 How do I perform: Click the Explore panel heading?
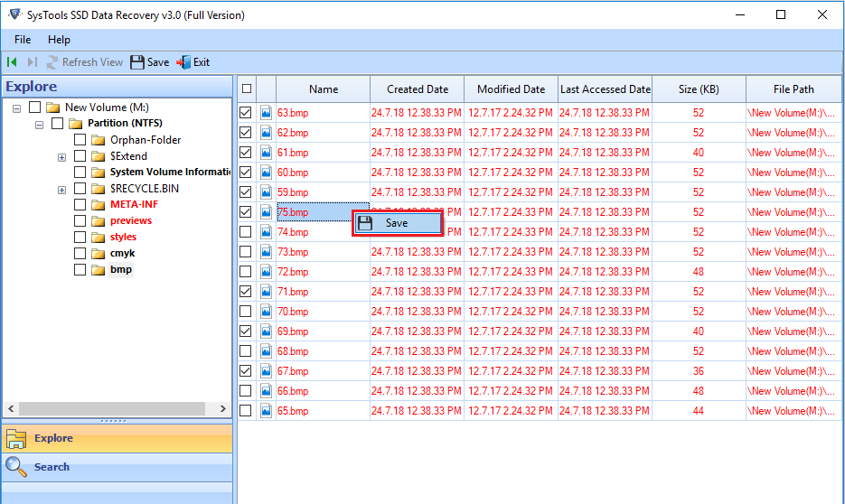[x=32, y=87]
